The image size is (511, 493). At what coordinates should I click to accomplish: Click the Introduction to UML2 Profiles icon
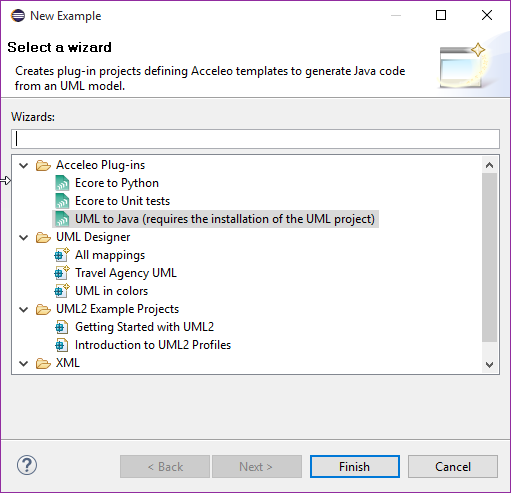pyautogui.click(x=62, y=345)
